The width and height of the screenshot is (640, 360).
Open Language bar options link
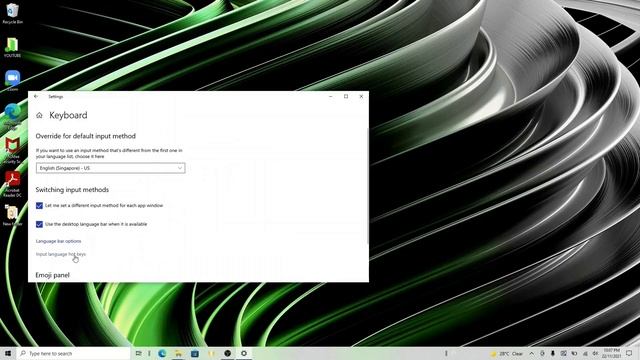pyautogui.click(x=58, y=241)
